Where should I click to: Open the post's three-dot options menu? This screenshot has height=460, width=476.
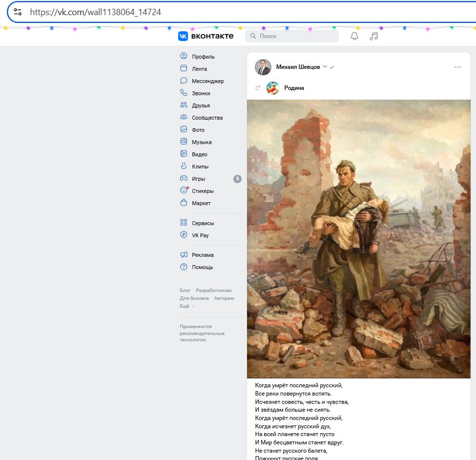pos(457,67)
